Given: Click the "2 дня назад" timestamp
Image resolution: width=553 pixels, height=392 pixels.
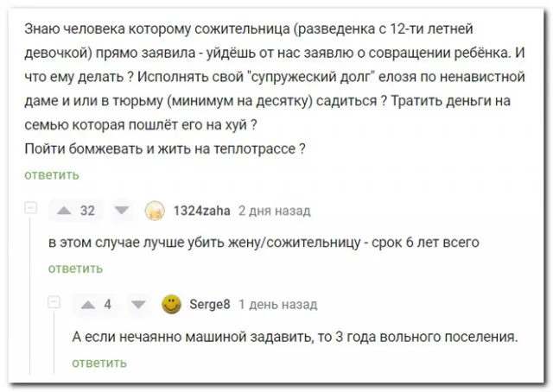Looking at the screenshot, I should 273,210.
